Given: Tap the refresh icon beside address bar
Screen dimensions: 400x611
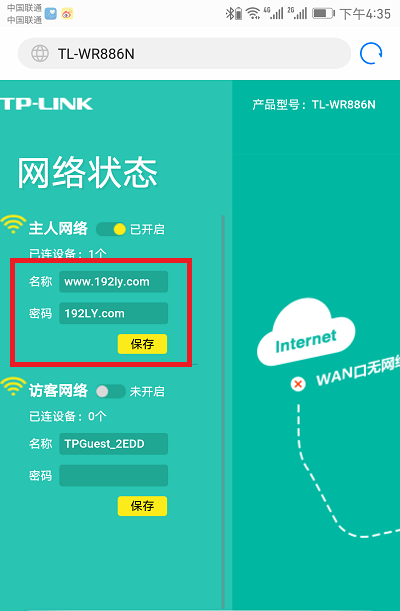Looking at the screenshot, I should (371, 53).
